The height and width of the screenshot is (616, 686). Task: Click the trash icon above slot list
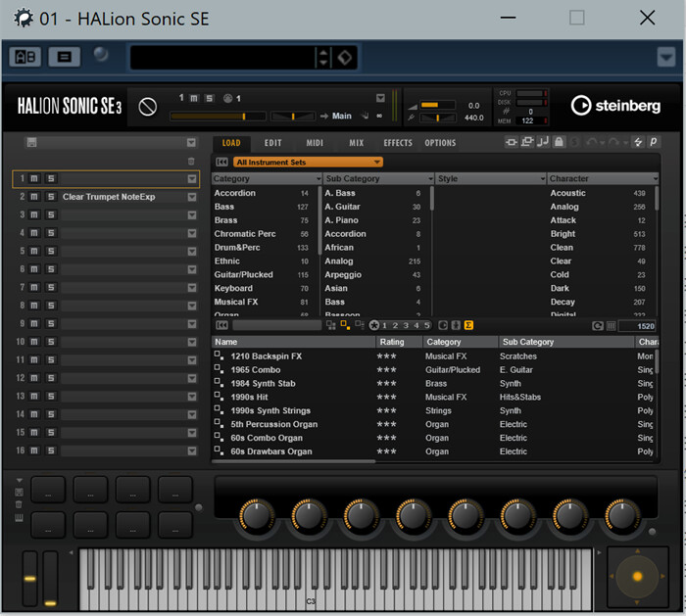tap(191, 162)
